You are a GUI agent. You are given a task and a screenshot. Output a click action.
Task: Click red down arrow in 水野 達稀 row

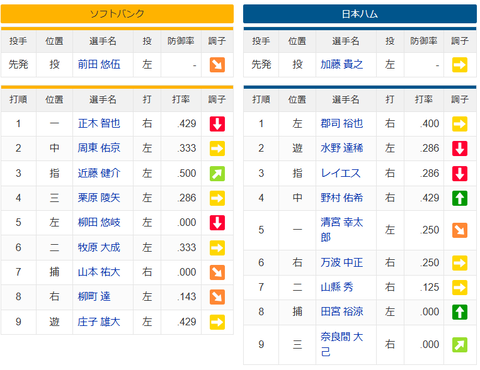point(460,148)
